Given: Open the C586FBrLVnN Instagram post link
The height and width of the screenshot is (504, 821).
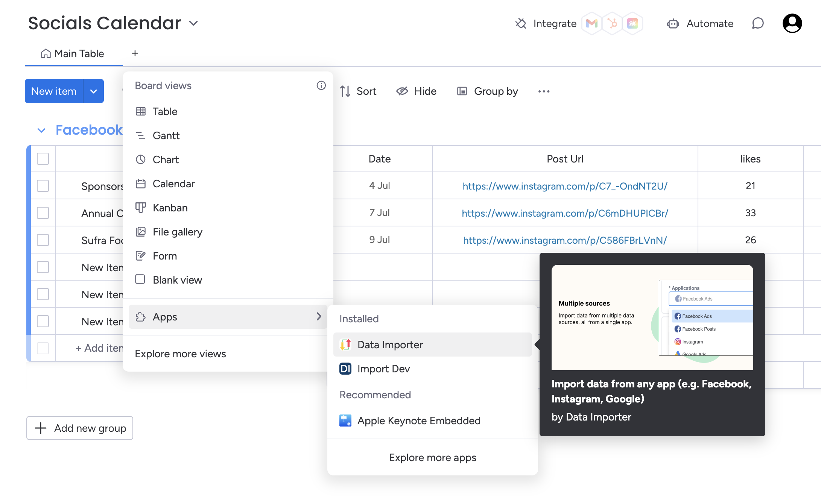Looking at the screenshot, I should coord(565,240).
